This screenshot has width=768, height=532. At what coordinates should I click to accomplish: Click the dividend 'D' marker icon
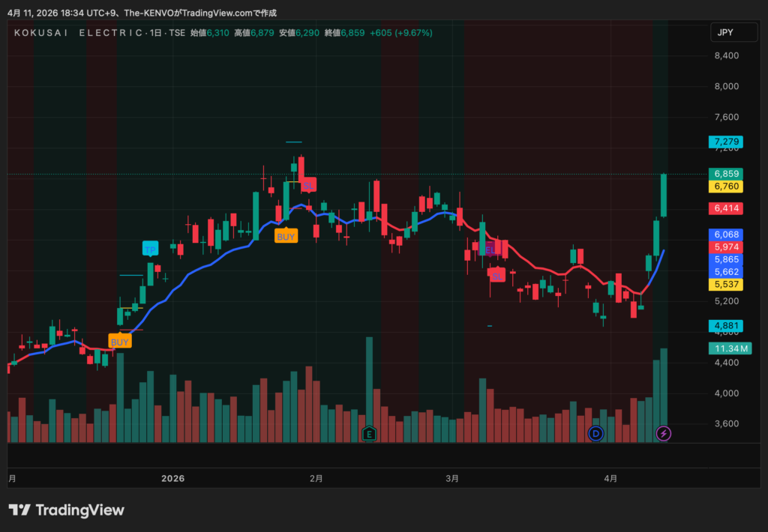tap(595, 433)
